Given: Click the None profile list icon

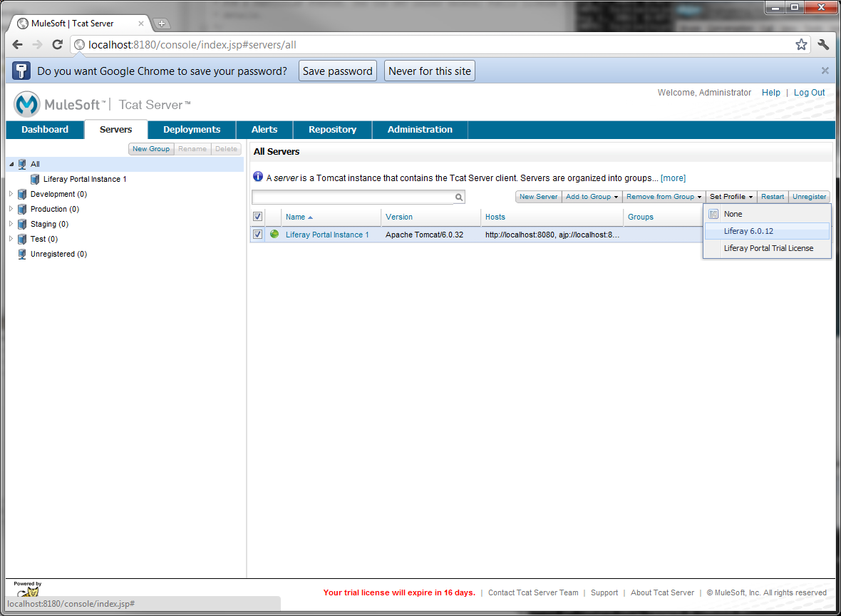Looking at the screenshot, I should tap(713, 214).
